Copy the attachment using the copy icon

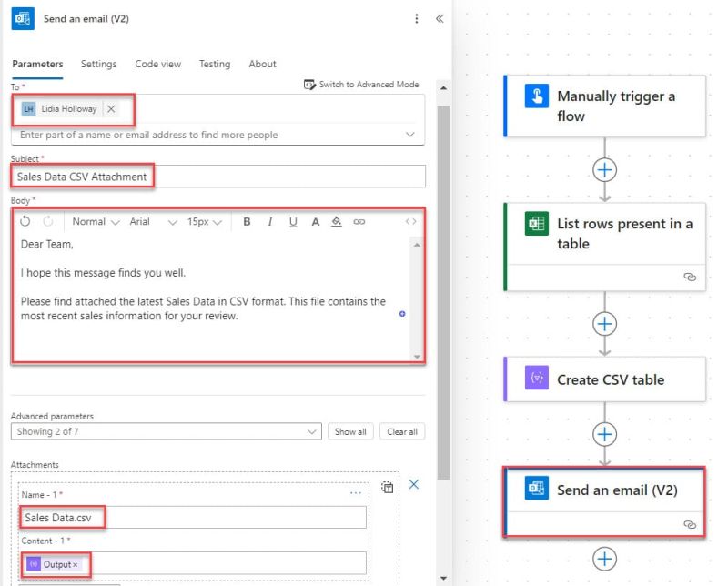coord(386,486)
